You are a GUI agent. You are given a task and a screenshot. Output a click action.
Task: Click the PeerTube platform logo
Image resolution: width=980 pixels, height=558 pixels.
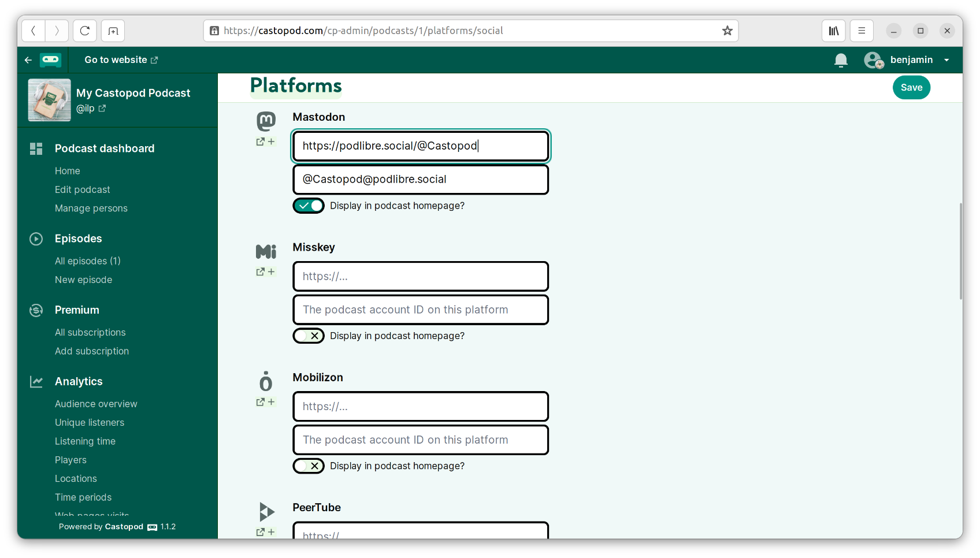click(266, 512)
